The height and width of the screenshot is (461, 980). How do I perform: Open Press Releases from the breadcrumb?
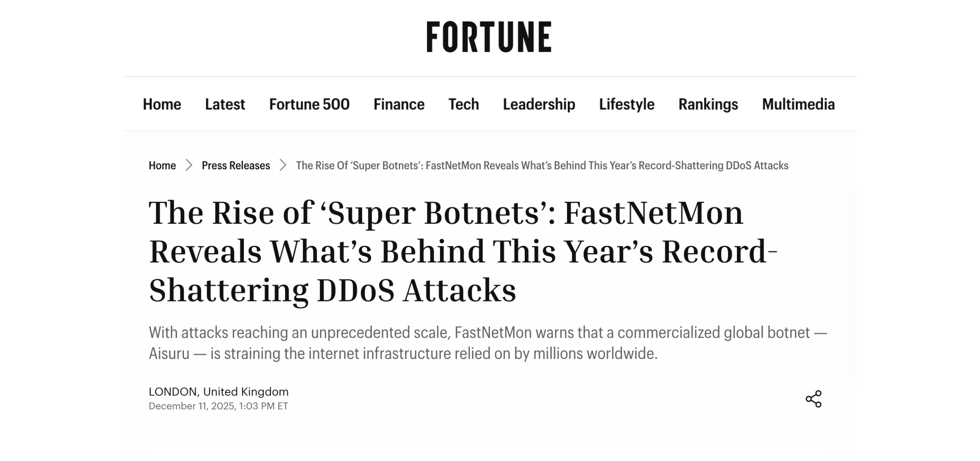[x=235, y=166]
